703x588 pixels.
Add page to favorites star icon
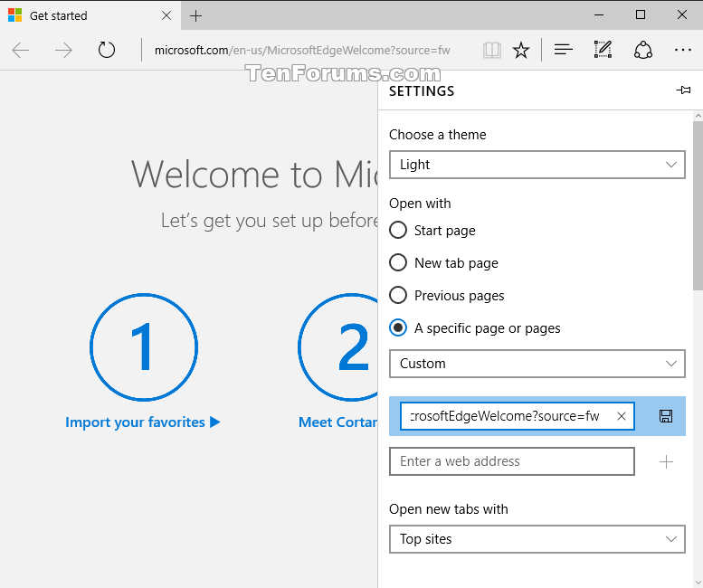click(x=521, y=50)
